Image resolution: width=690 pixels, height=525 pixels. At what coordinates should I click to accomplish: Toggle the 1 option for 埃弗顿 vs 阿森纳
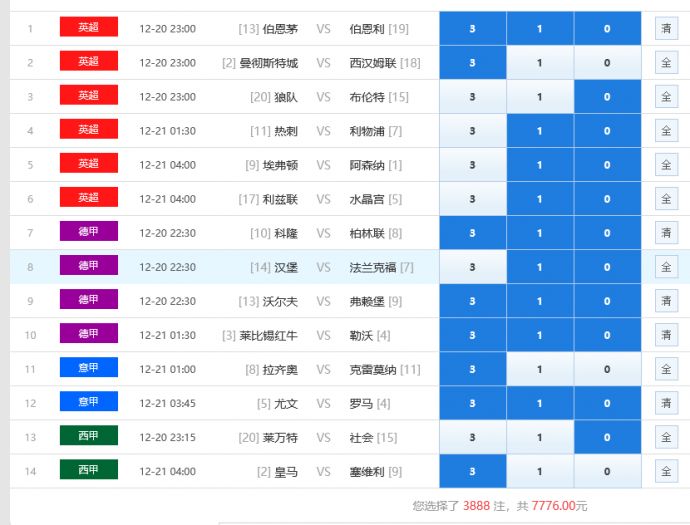tap(539, 165)
